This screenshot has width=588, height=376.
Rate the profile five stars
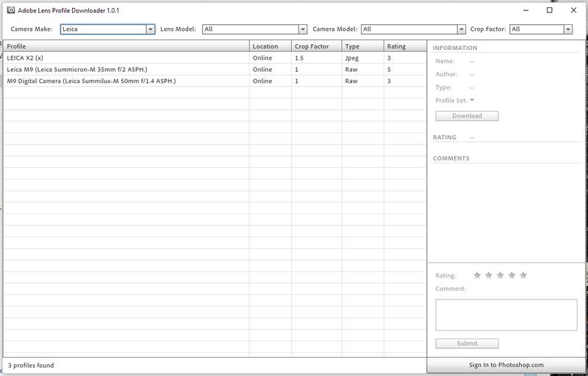(x=523, y=275)
